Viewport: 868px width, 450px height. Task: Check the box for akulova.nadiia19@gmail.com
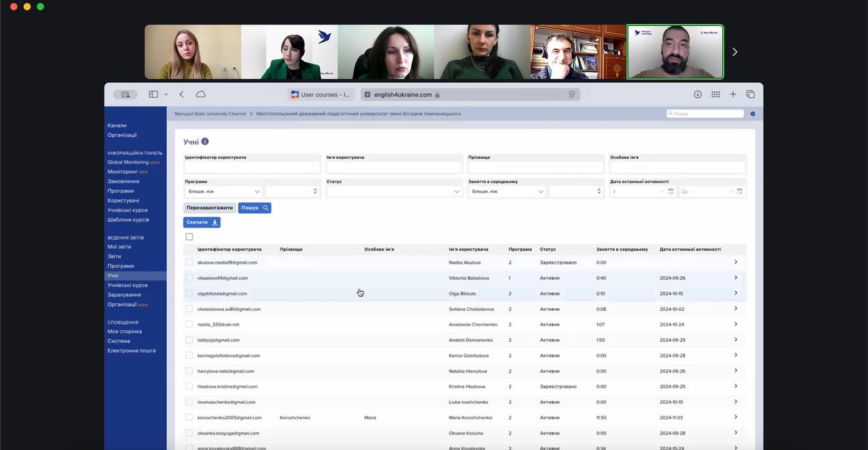(x=189, y=262)
